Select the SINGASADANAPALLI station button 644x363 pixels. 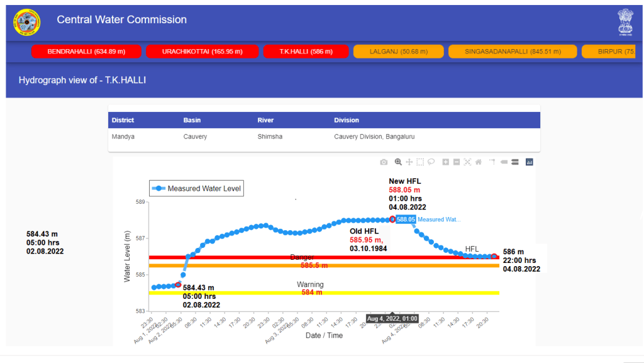click(x=513, y=52)
